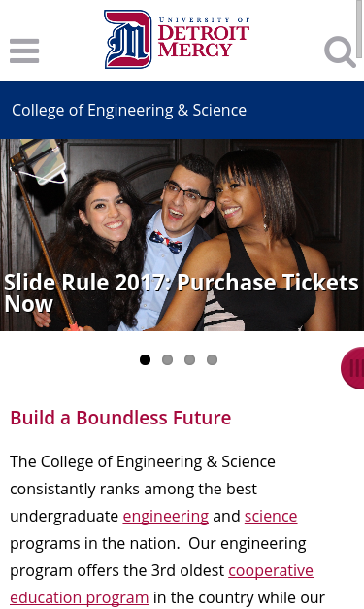Viewport: 364px width, 609px height.
Task: Click the selfie students slide photo
Action: (x=182, y=235)
